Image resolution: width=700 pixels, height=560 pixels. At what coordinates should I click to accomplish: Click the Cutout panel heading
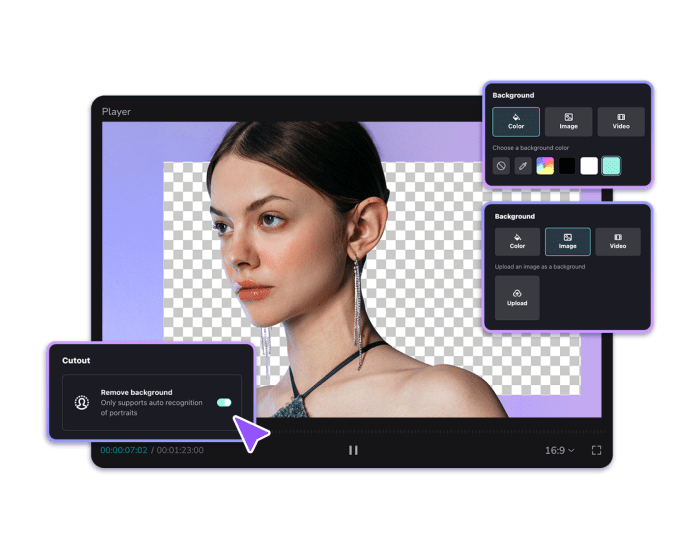(76, 360)
